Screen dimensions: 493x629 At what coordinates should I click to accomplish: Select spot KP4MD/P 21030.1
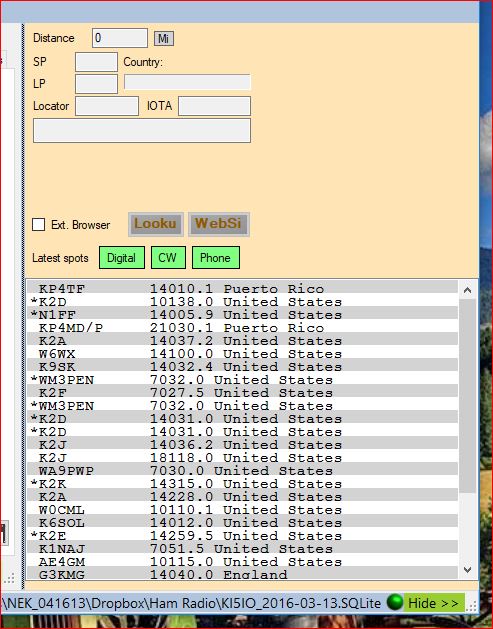click(x=242, y=328)
